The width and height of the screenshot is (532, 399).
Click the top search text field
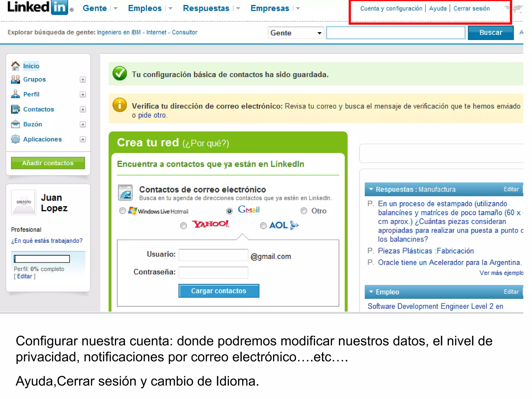pyautogui.click(x=396, y=33)
